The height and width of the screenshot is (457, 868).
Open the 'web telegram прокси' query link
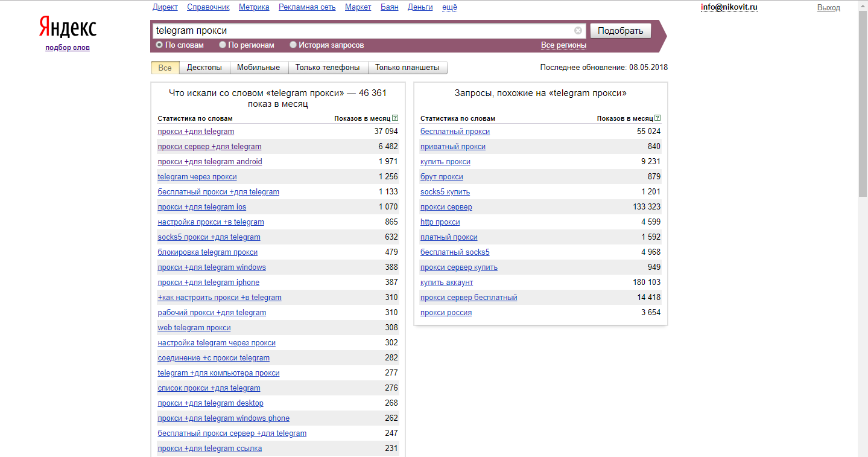(x=194, y=328)
